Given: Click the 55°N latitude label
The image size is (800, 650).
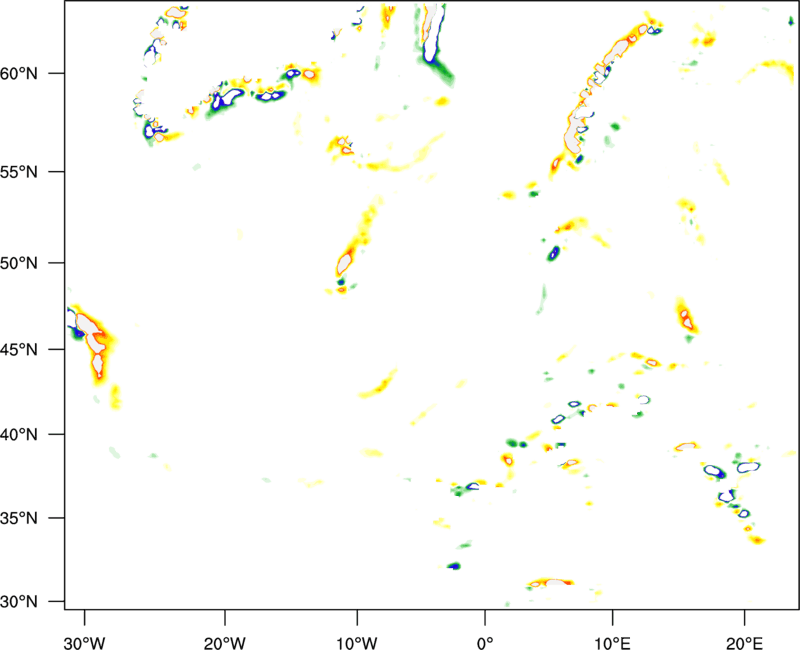Looking at the screenshot, I should pos(19,172).
